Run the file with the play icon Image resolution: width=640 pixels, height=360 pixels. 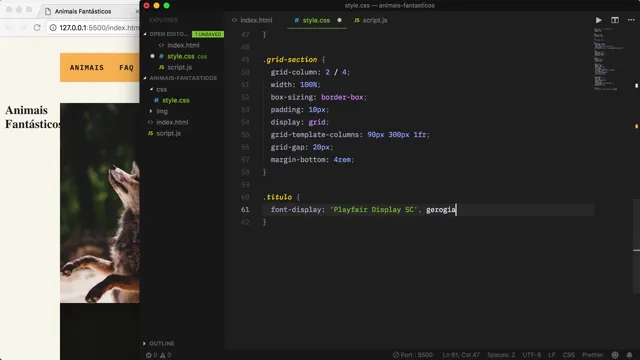tap(598, 20)
